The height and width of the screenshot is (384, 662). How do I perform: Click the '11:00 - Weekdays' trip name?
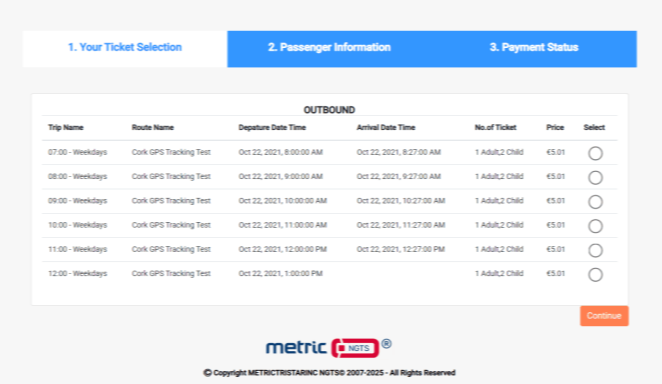pos(77,249)
